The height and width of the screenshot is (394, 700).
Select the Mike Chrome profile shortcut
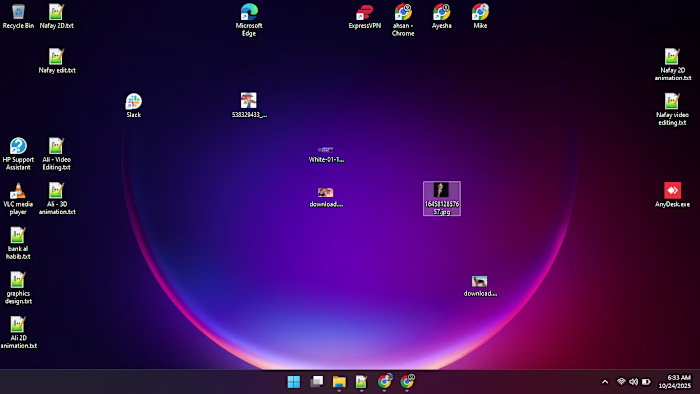coord(480,16)
